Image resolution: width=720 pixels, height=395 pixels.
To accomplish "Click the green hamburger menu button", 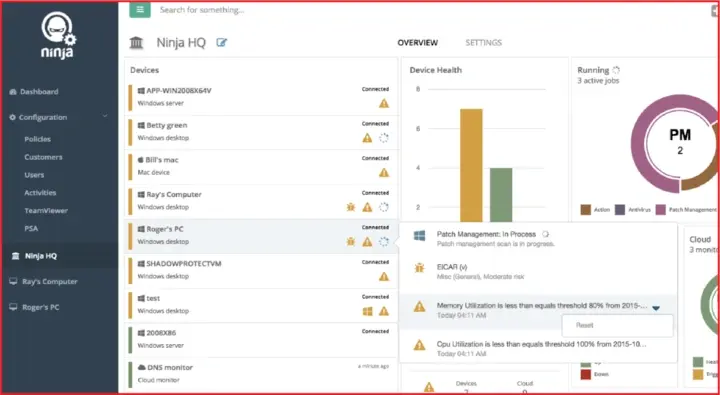I will (x=140, y=10).
